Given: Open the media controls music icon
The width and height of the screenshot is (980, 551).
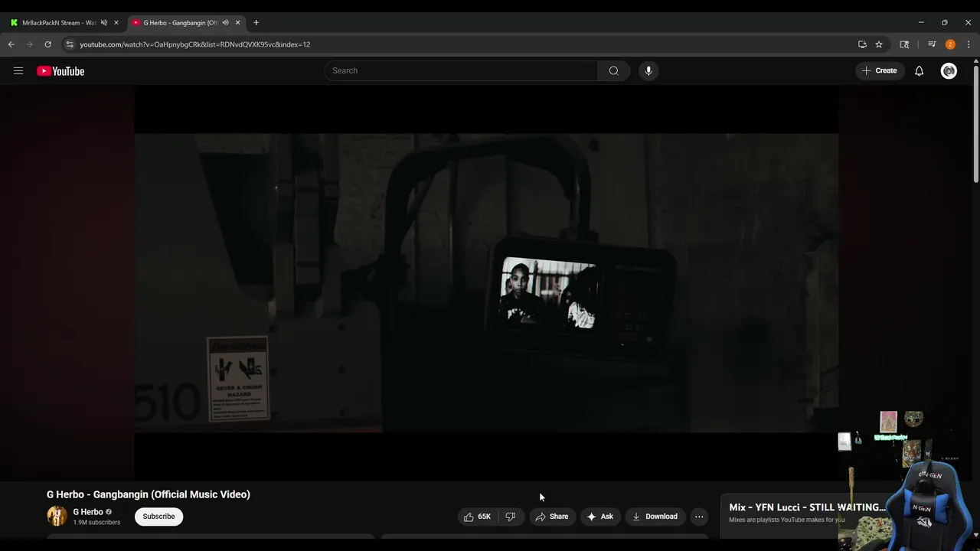Looking at the screenshot, I should 932,44.
